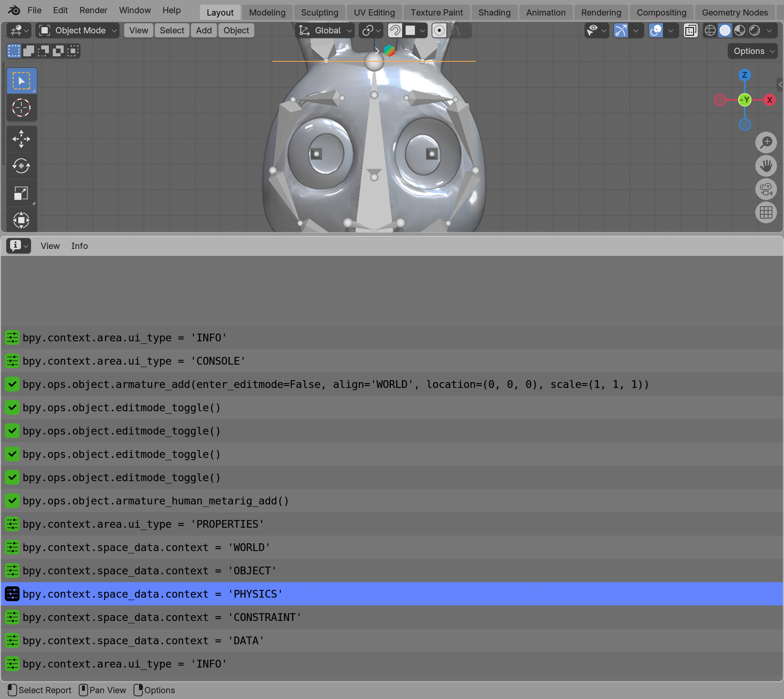This screenshot has width=784, height=699.
Task: Switch to material preview shading
Action: (x=740, y=30)
